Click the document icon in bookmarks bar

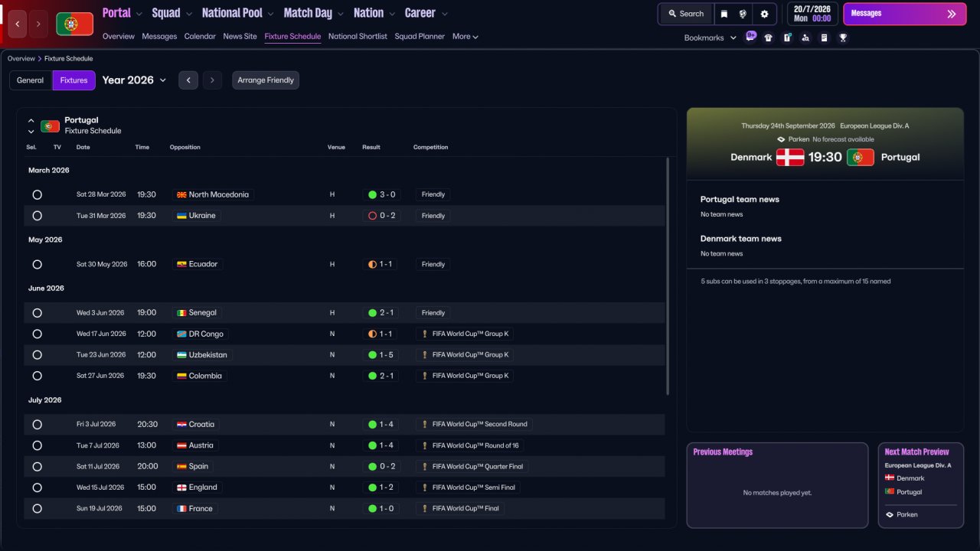tap(824, 37)
